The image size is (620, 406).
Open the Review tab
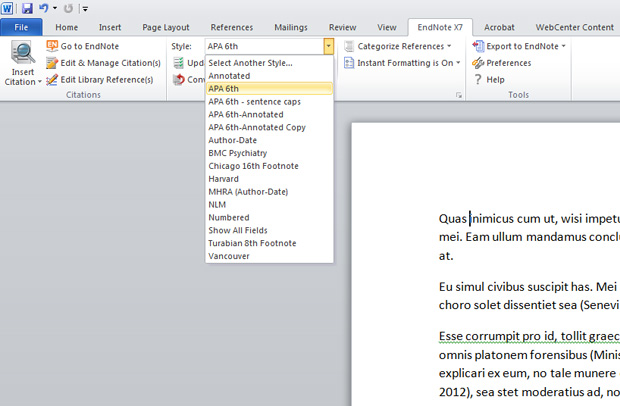(342, 27)
